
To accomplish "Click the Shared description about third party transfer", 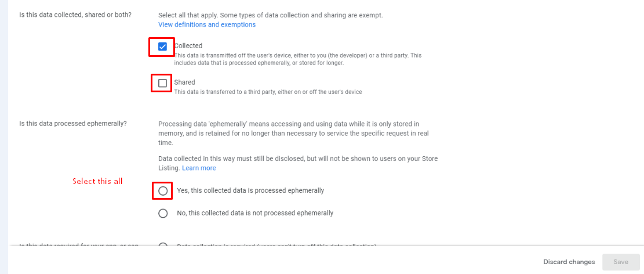I will (x=268, y=92).
